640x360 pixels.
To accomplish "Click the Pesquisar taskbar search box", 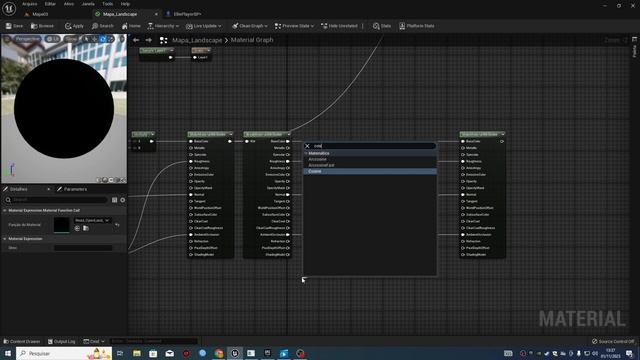I will [64, 353].
